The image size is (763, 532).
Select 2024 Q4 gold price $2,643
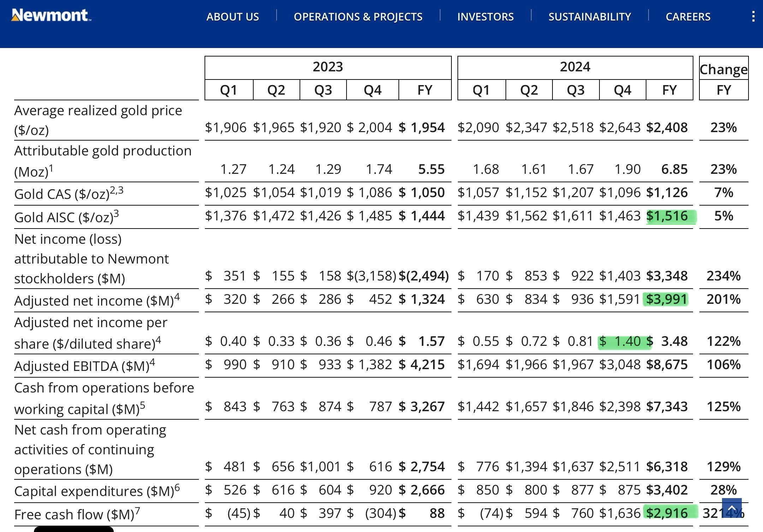(x=620, y=128)
